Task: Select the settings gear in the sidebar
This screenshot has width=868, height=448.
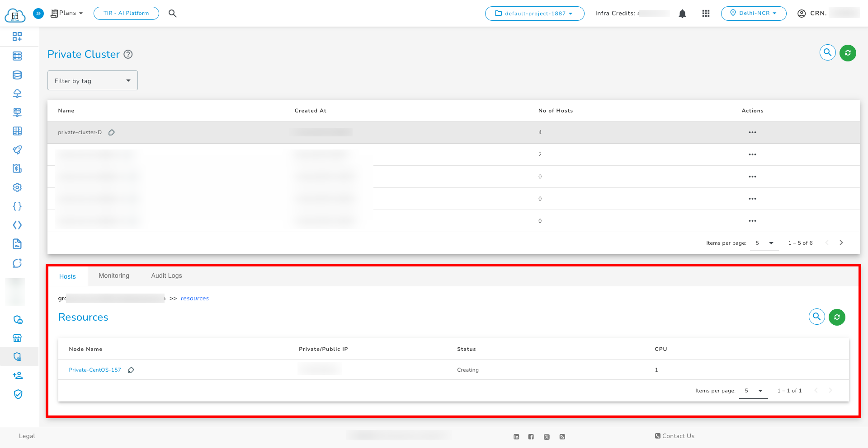Action: point(17,187)
